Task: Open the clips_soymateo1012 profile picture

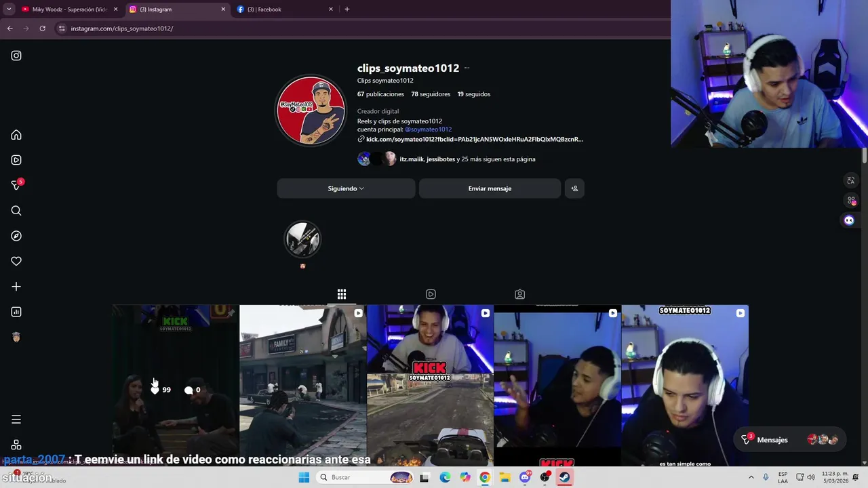Action: pyautogui.click(x=311, y=110)
